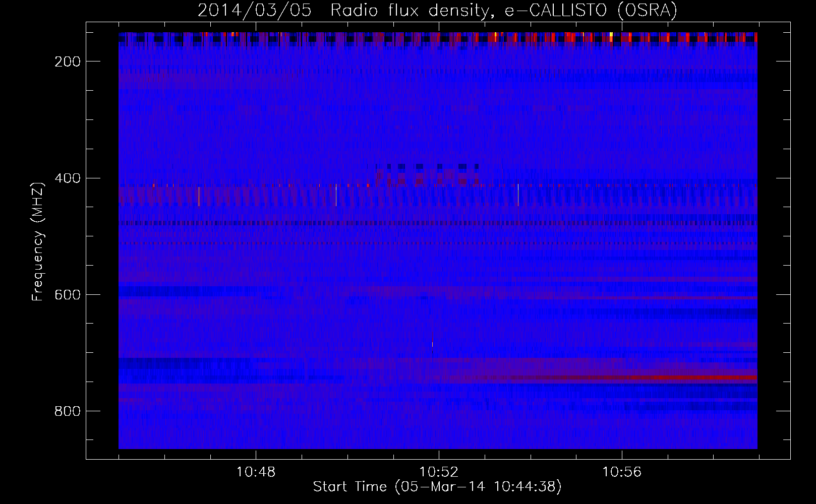
Task: Select the 800 frequency tick label
Action: pyautogui.click(x=68, y=411)
